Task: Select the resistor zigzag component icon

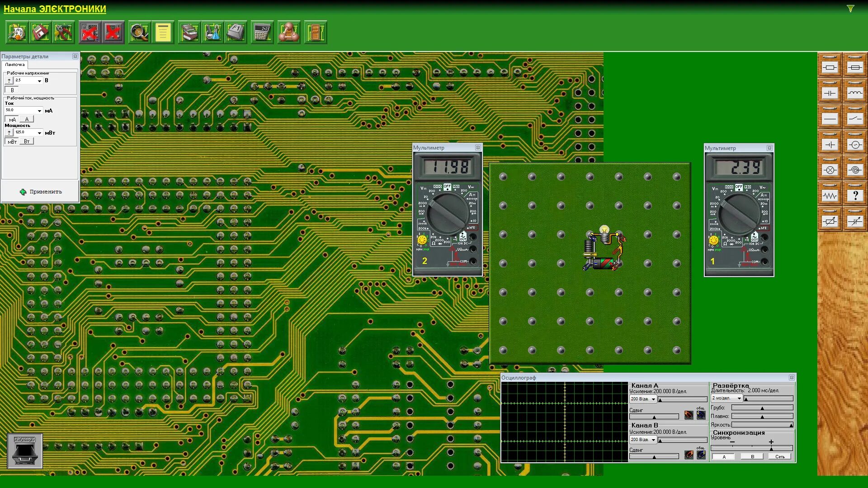Action: (x=830, y=196)
